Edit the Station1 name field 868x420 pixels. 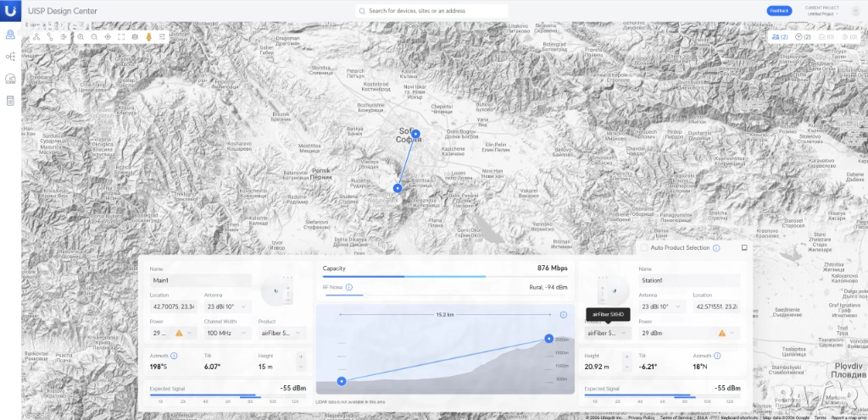click(689, 280)
